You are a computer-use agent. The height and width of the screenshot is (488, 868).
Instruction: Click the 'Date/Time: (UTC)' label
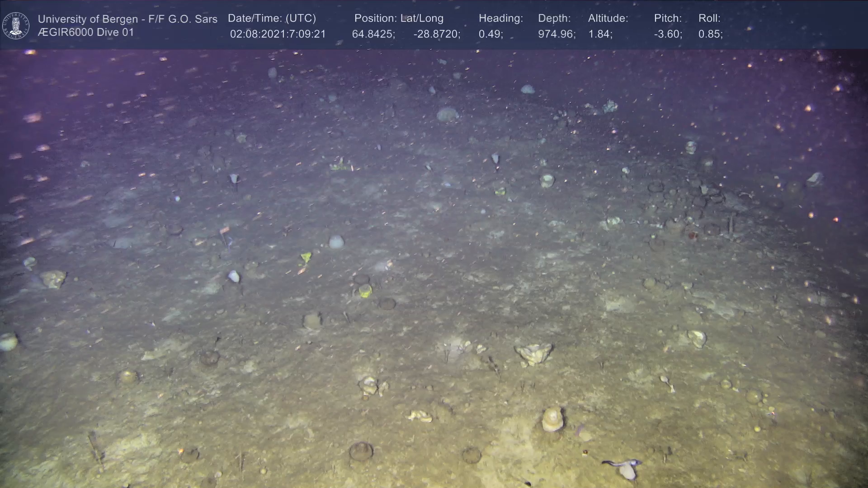(272, 18)
